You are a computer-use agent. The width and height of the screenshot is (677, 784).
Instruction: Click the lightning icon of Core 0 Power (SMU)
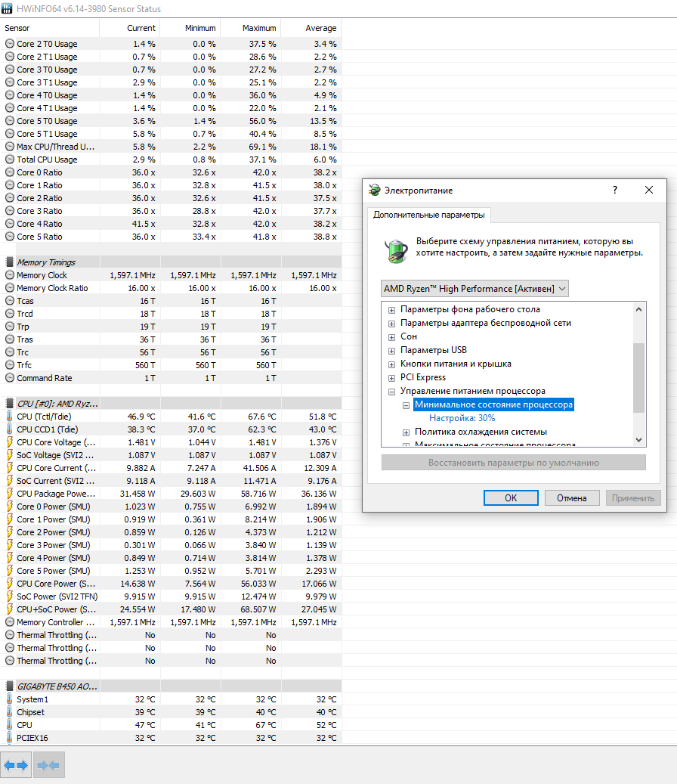9,507
